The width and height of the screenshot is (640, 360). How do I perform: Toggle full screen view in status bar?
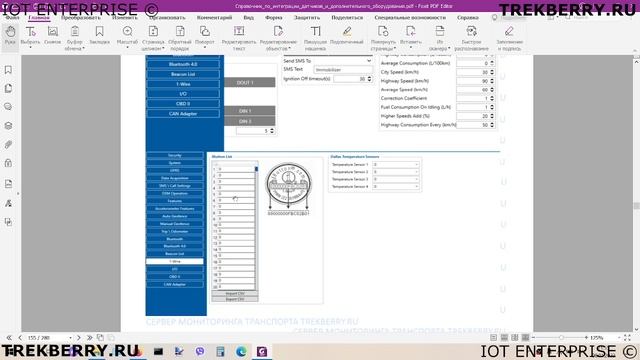coord(627,338)
